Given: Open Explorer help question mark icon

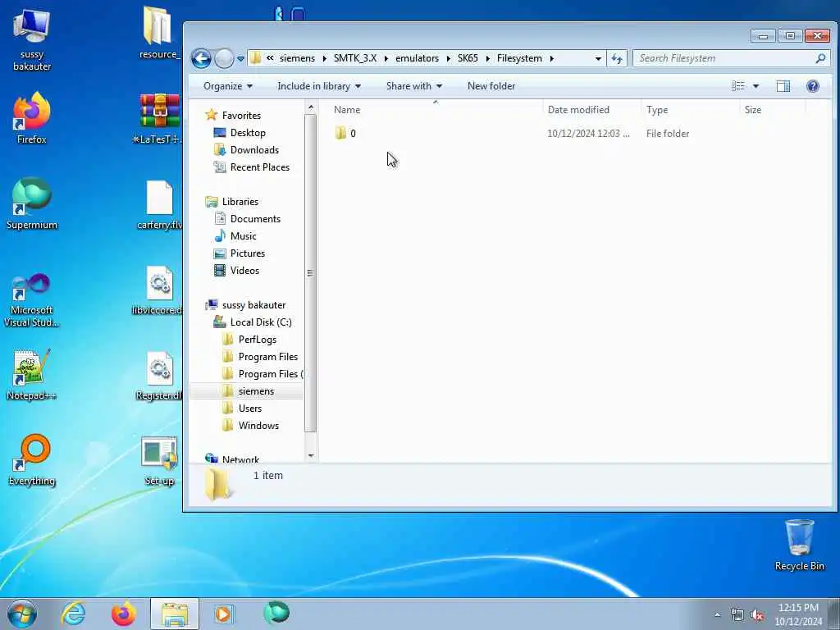Looking at the screenshot, I should tap(813, 85).
